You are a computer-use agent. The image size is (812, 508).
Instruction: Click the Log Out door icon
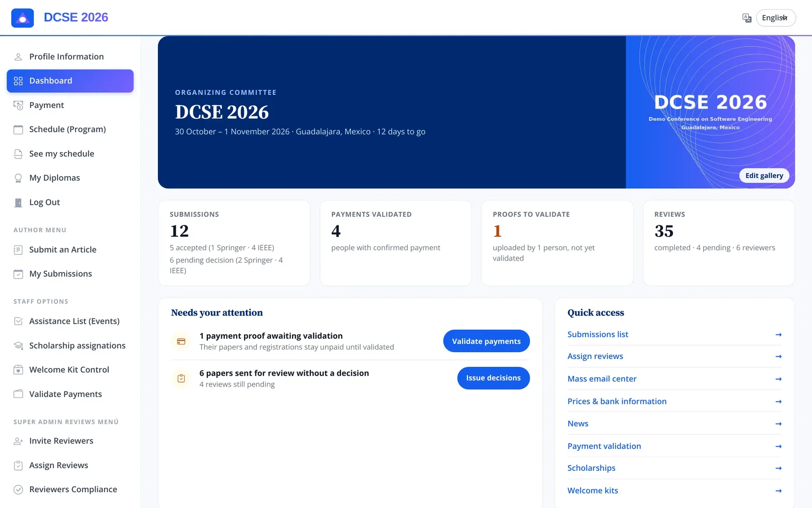pos(18,202)
